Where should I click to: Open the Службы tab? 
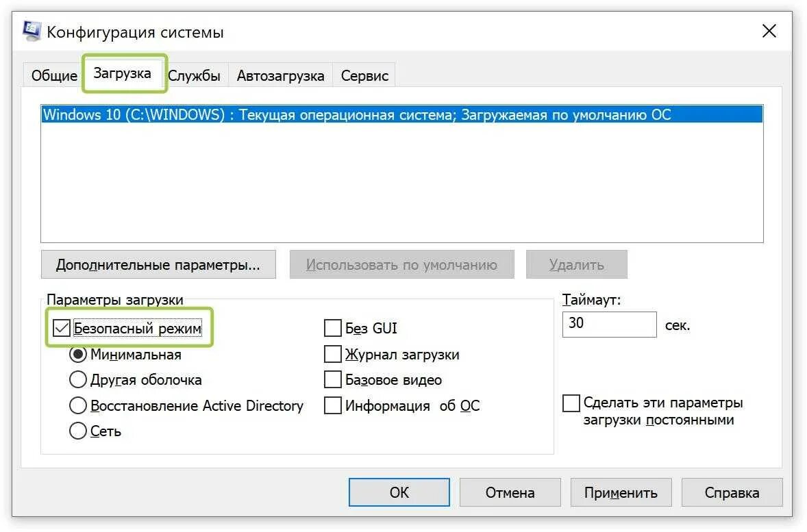point(194,75)
